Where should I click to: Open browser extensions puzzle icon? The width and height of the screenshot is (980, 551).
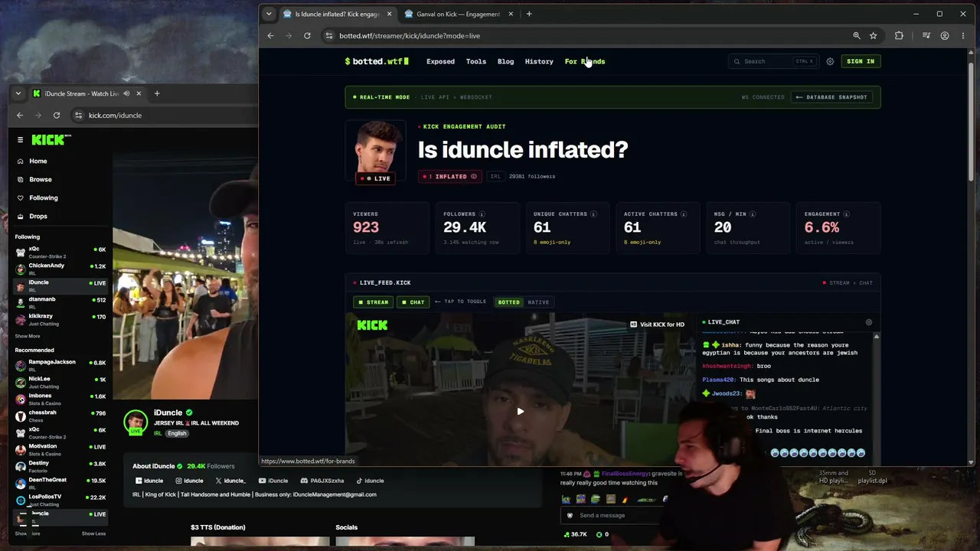pos(900,36)
